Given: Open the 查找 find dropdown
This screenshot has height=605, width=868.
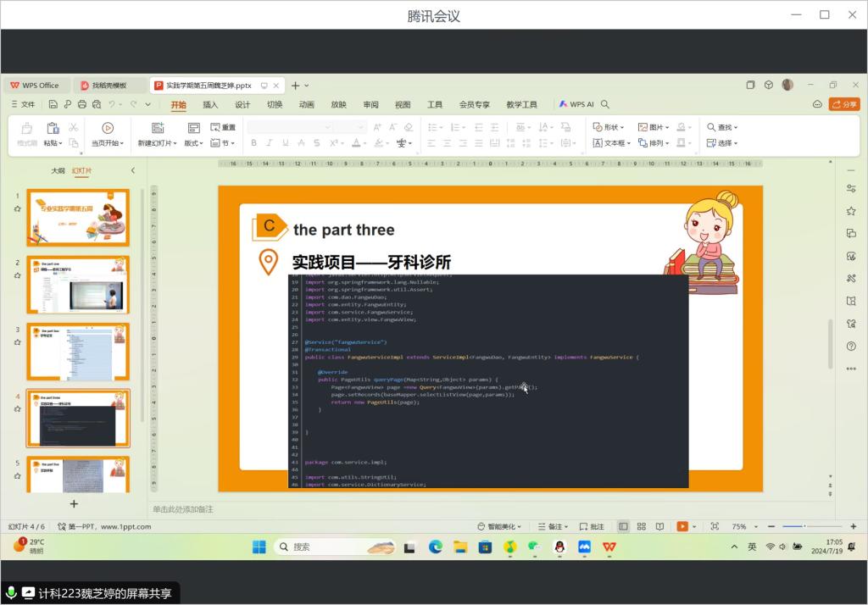Looking at the screenshot, I should [722, 127].
